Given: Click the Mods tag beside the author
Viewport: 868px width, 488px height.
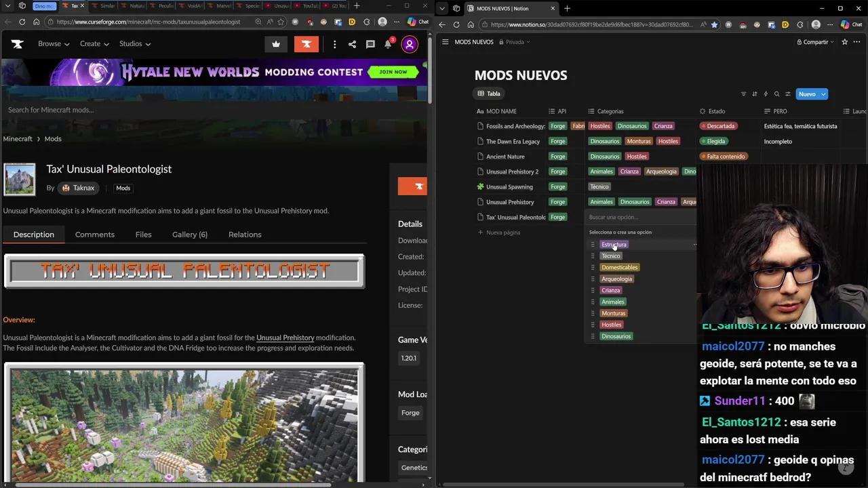Looking at the screenshot, I should tap(123, 188).
